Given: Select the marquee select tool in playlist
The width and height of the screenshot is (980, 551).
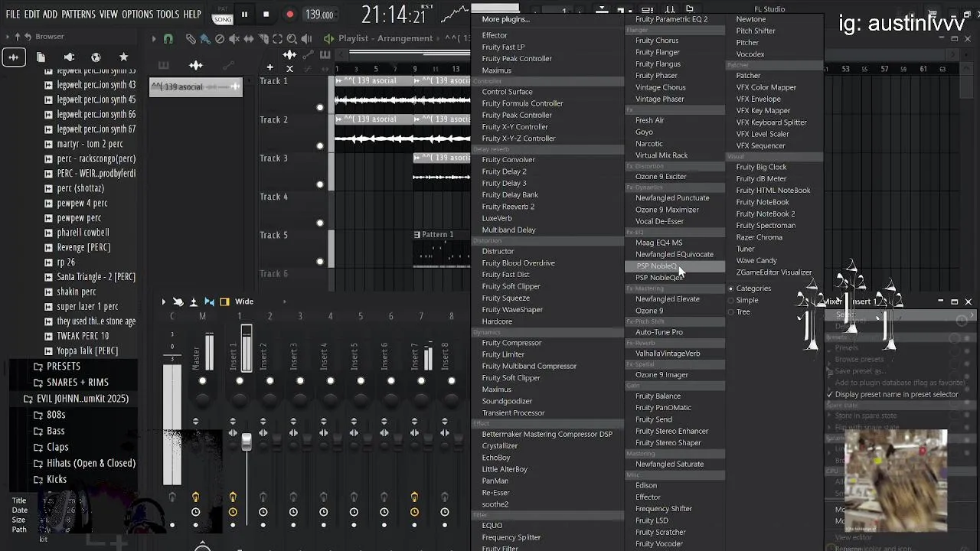Looking at the screenshot, I should point(278,39).
